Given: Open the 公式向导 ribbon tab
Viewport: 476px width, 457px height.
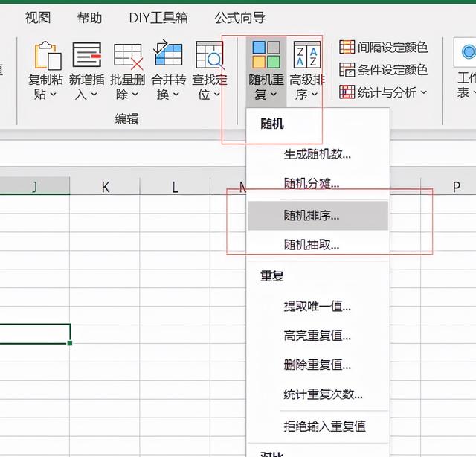Looking at the screenshot, I should (x=239, y=17).
